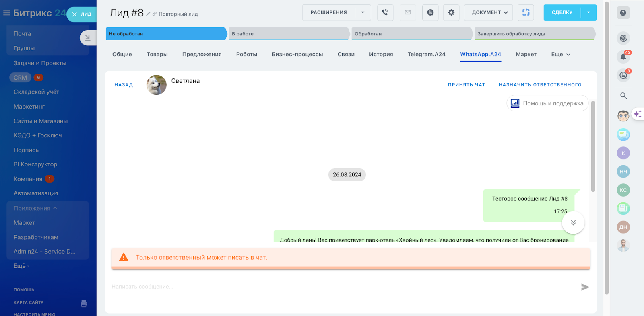Click the scroll-to-bottom double chevron button
The height and width of the screenshot is (316, 644).
pyautogui.click(x=573, y=223)
